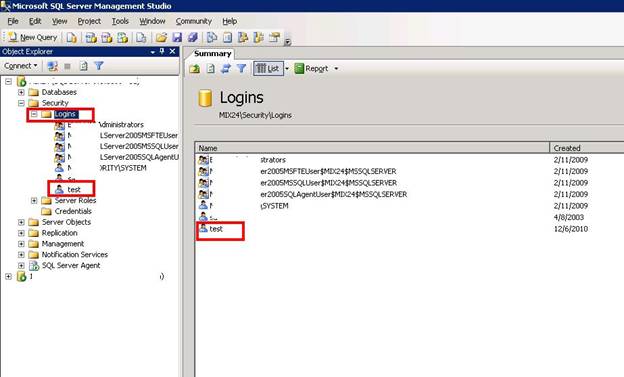Start an Analysis Services DMX Query
Image resolution: width=624 pixels, height=377 pixels.
107,37
